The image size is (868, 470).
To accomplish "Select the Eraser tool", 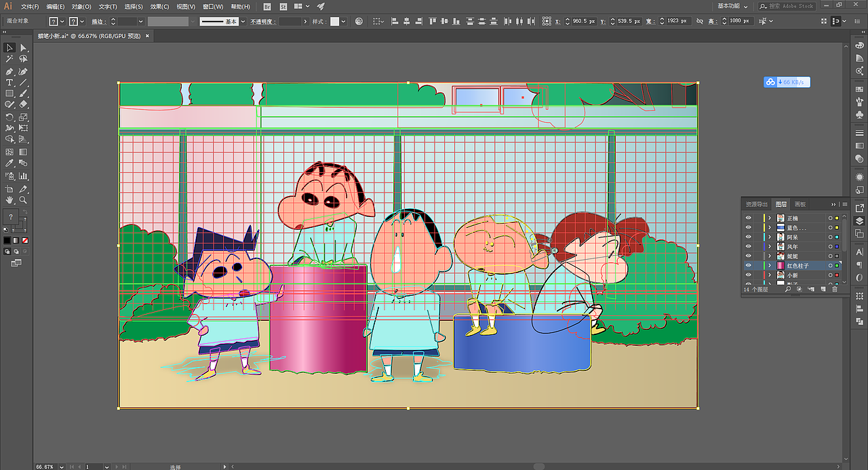I will (23, 105).
